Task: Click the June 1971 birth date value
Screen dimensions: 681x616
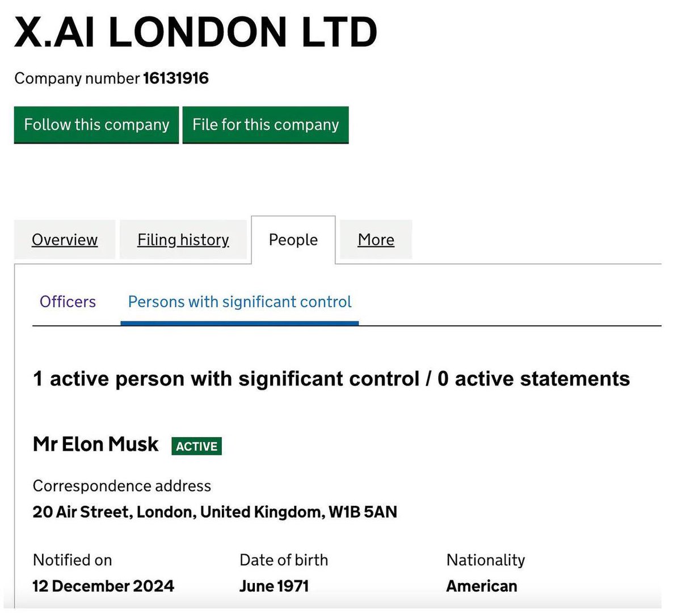Action: point(274,586)
